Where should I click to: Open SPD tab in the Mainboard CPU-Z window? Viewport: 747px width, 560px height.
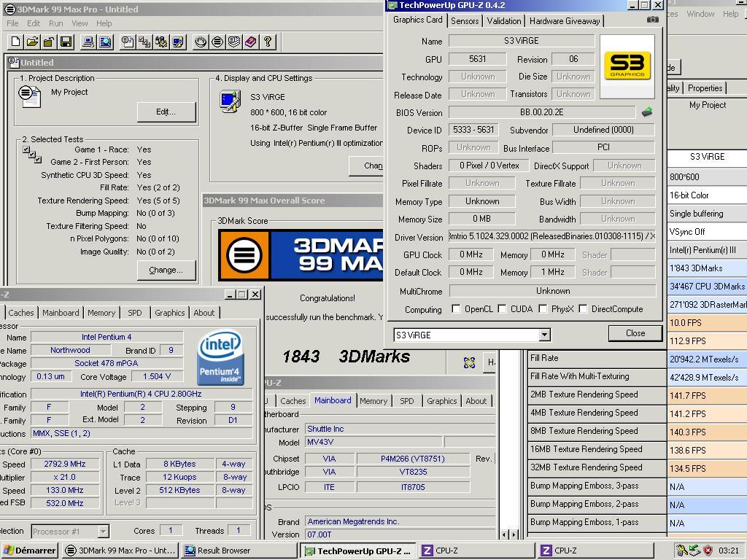click(x=406, y=401)
